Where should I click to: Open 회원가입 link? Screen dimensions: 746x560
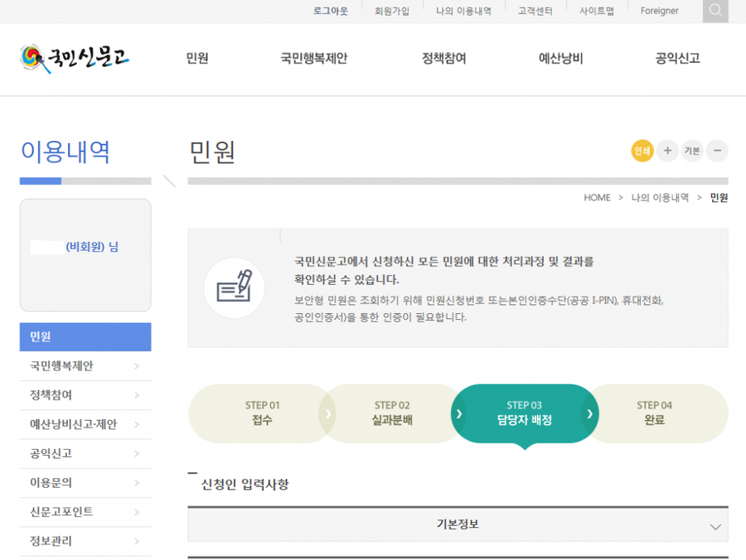pyautogui.click(x=391, y=11)
